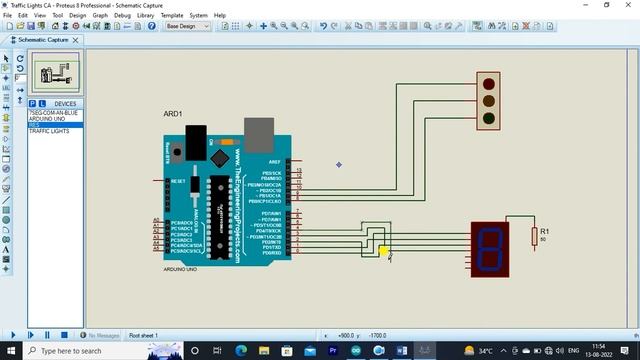Click the Cut scissors icon
This screenshot has width=640, height=360.
click(x=348, y=26)
